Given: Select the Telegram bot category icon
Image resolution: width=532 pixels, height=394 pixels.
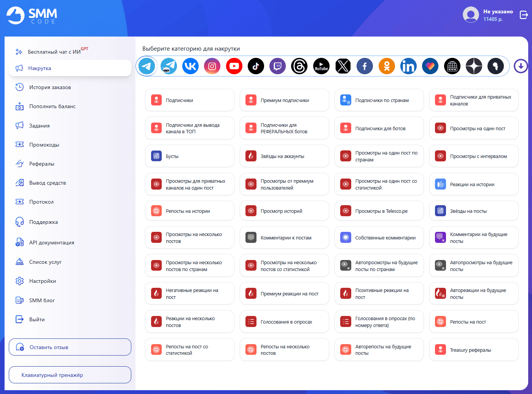Looking at the screenshot, I should coord(169,66).
